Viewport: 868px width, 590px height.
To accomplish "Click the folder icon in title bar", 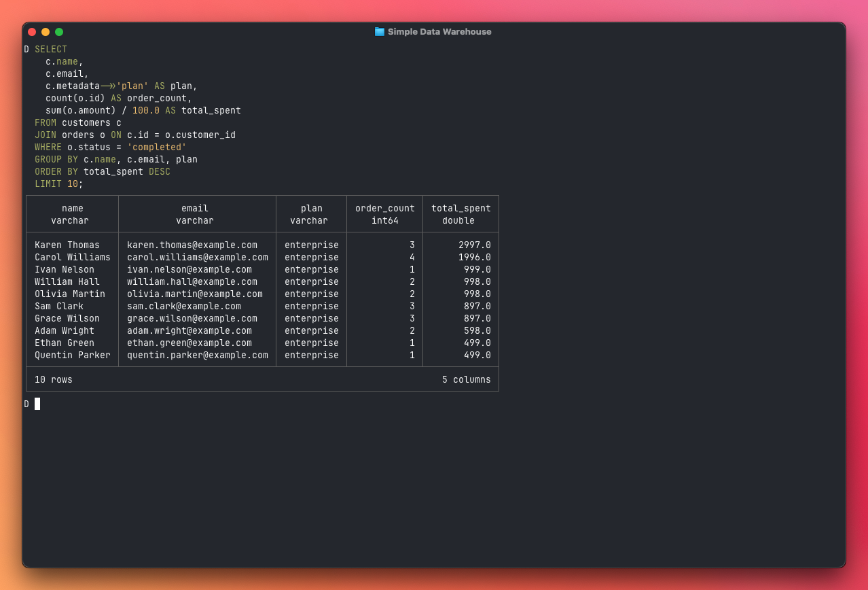I will (380, 32).
